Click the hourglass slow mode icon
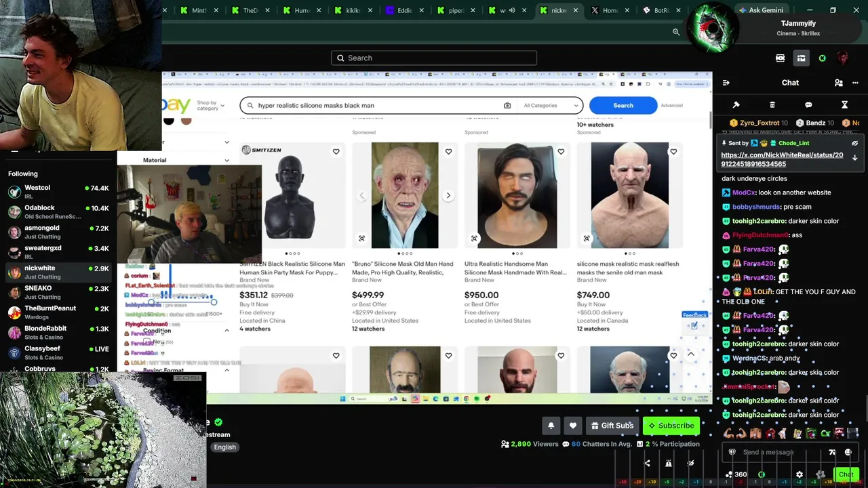868x488 pixels. pos(844,105)
